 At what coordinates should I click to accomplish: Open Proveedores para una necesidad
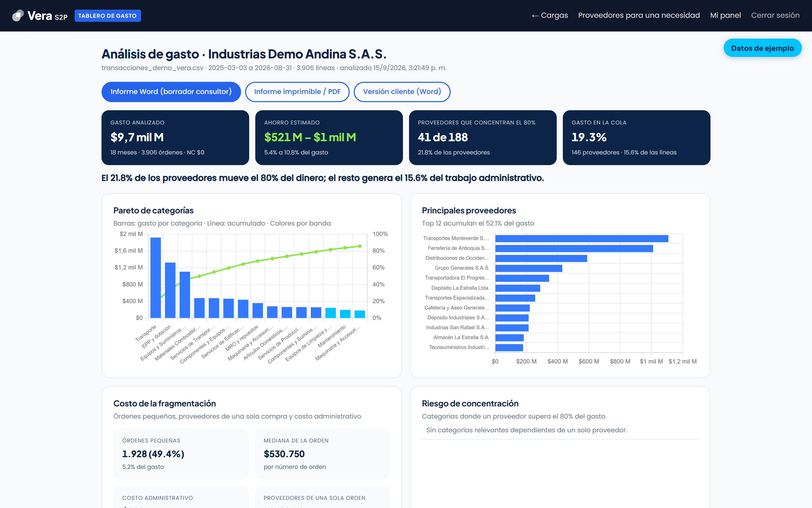(x=639, y=15)
